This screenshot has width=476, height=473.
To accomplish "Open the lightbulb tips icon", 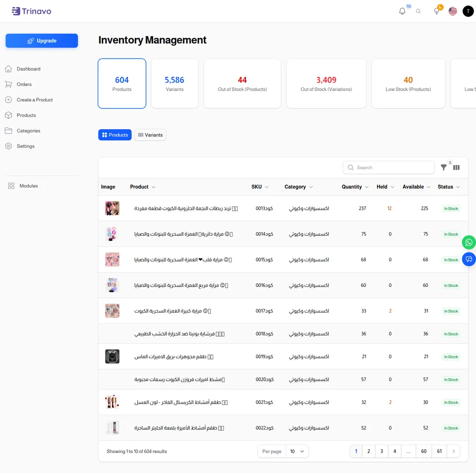I will point(436,11).
